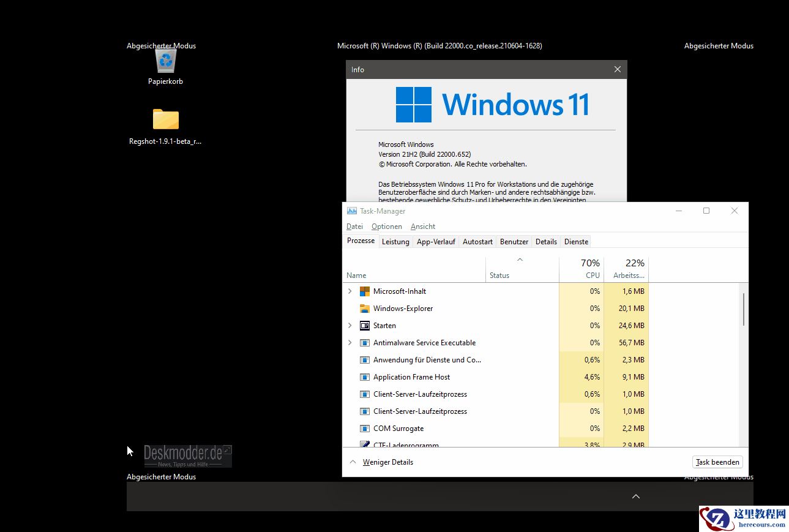Click the Task-Manager title bar icon
789x532 pixels.
coord(351,211)
